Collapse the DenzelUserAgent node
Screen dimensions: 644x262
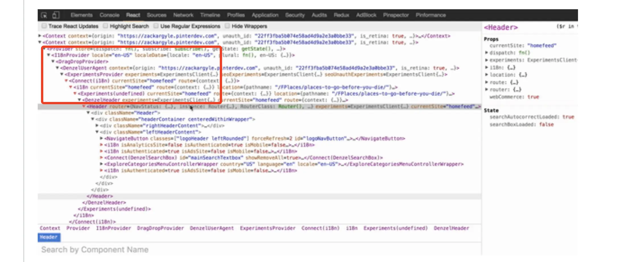[57, 68]
